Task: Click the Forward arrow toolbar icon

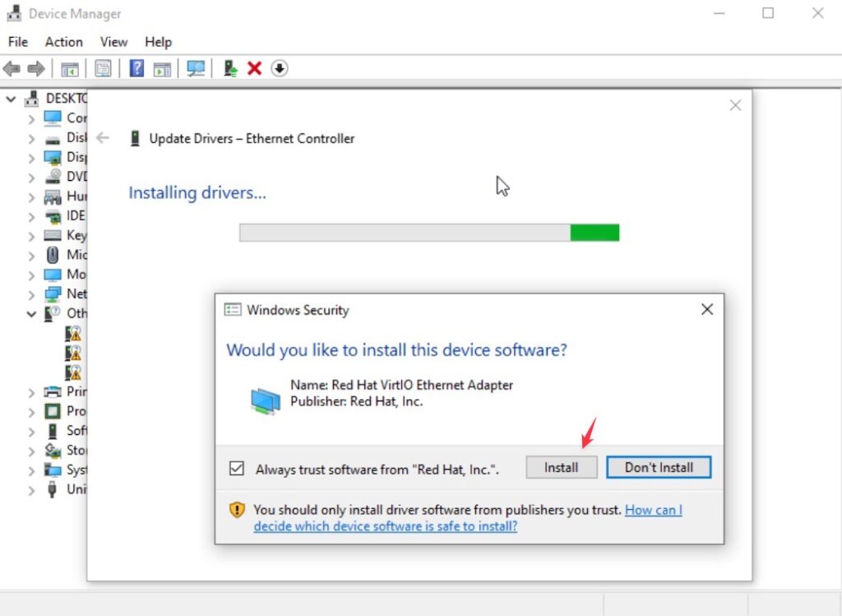Action: [36, 68]
